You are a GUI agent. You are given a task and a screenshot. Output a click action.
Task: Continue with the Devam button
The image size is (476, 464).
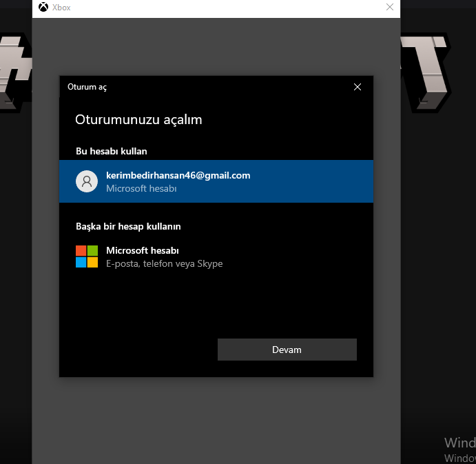tap(287, 350)
